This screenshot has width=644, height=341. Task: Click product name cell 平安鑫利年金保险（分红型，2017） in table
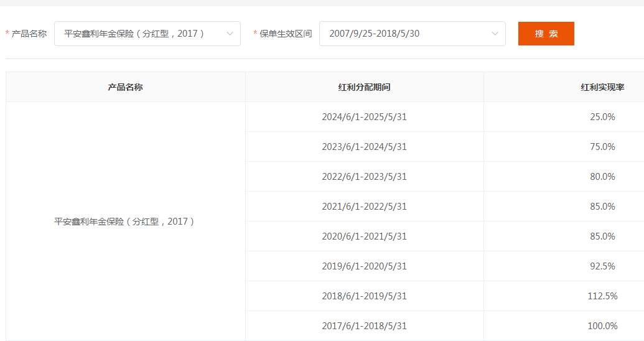pyautogui.click(x=125, y=222)
